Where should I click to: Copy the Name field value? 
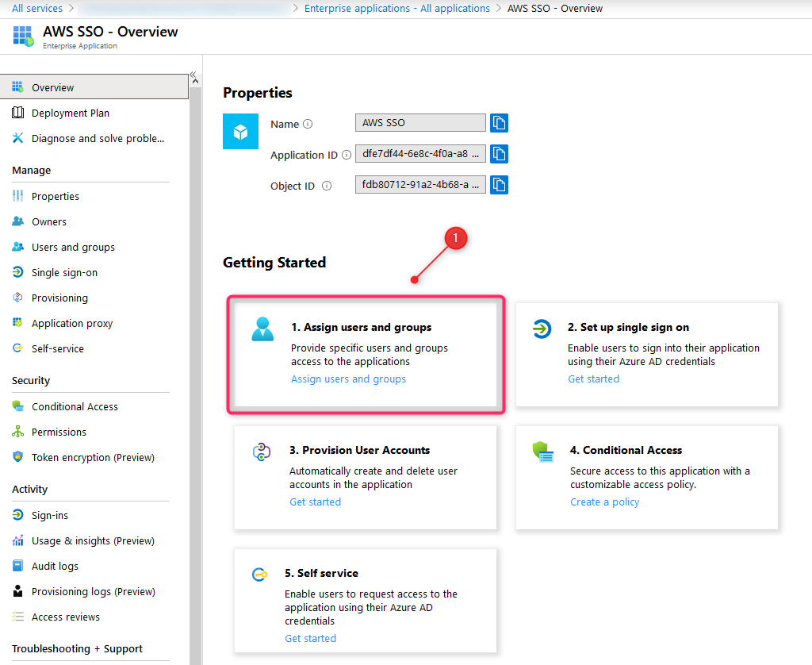click(x=499, y=123)
